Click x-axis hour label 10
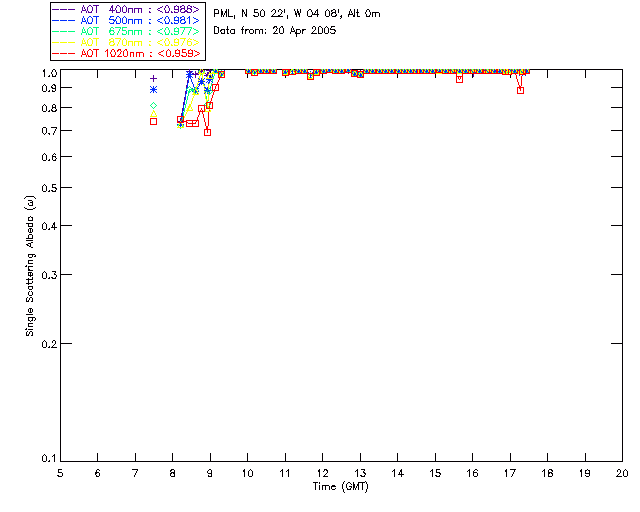Screen dimensions: 640x512 click(x=247, y=473)
